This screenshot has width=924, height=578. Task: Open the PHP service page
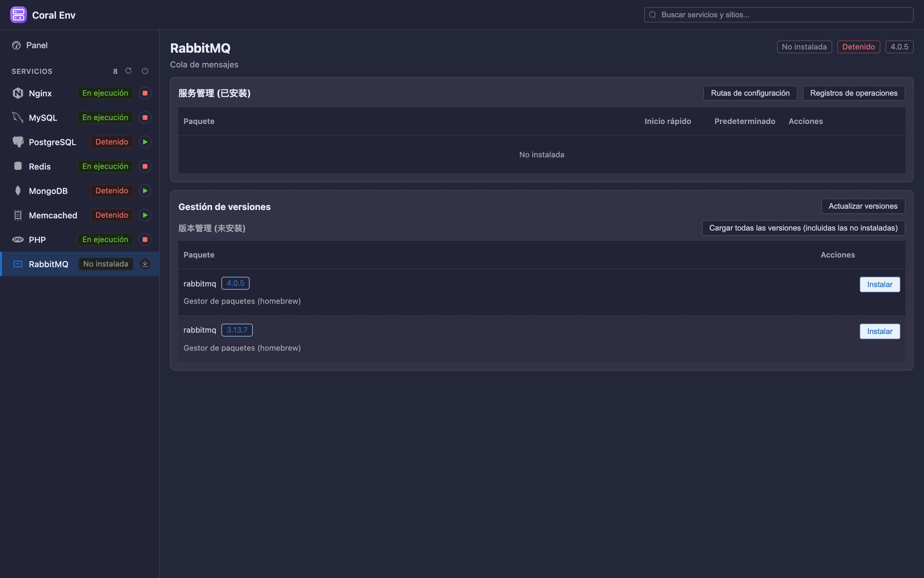[80, 240]
